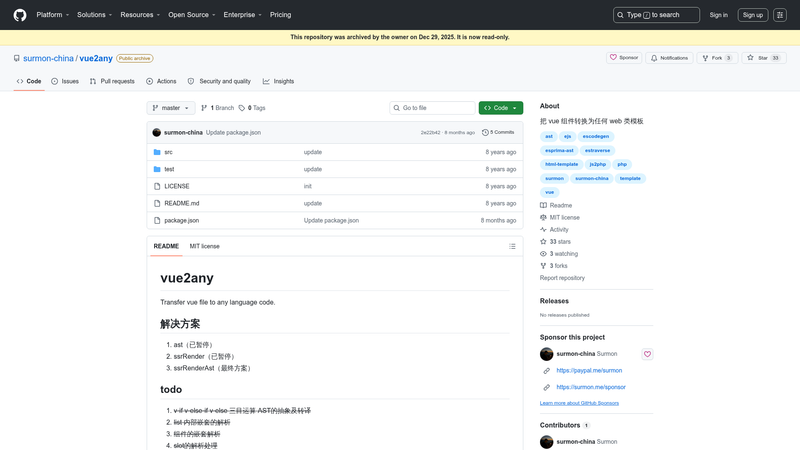800x450 pixels.
Task: Click the Sign up button
Action: [x=753, y=15]
